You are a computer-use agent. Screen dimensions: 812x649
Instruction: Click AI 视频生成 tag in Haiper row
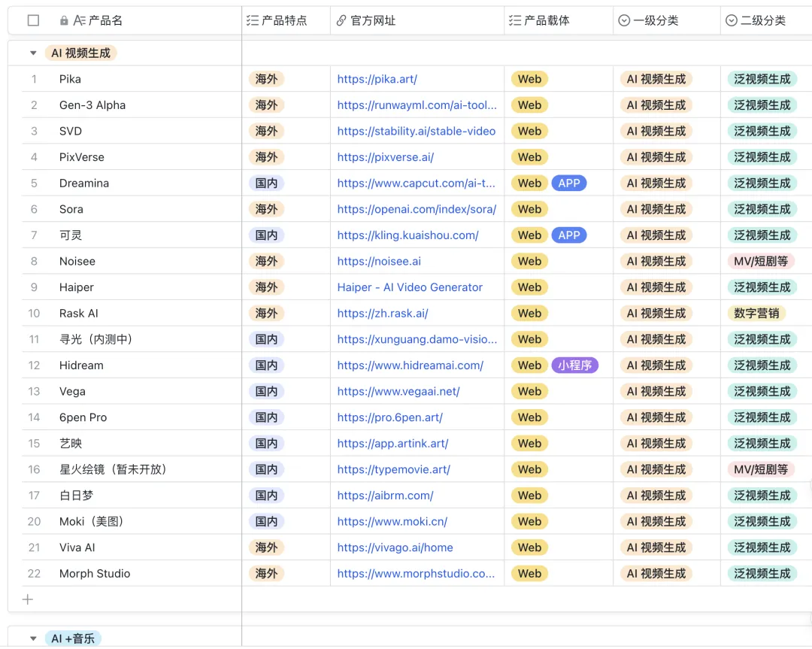[x=656, y=287]
